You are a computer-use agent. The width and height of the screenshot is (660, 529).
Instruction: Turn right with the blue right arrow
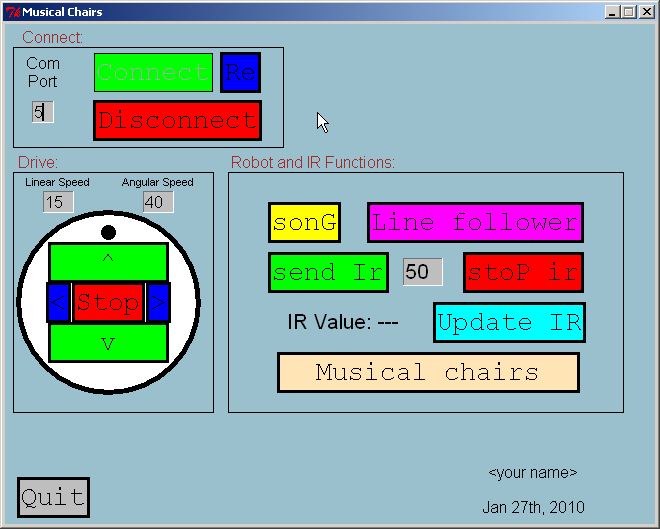point(158,302)
